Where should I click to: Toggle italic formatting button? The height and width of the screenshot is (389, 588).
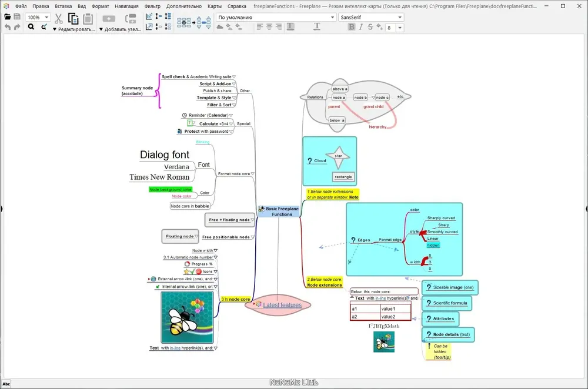pyautogui.click(x=361, y=27)
